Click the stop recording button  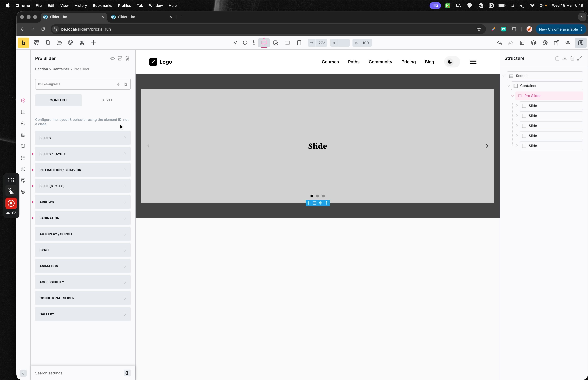(11, 203)
